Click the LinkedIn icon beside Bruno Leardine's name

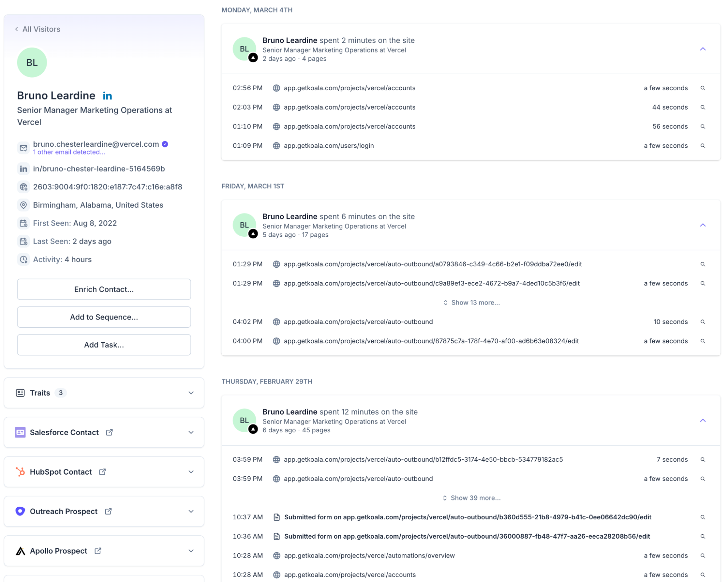point(107,96)
